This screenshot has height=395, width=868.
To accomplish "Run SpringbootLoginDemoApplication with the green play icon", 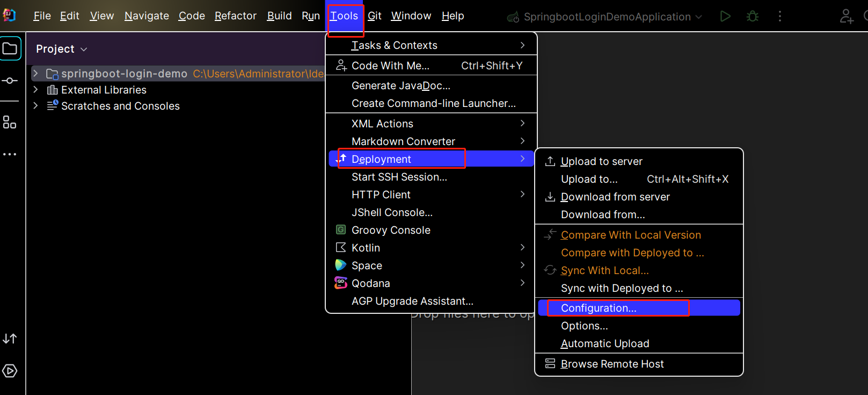I will [725, 17].
